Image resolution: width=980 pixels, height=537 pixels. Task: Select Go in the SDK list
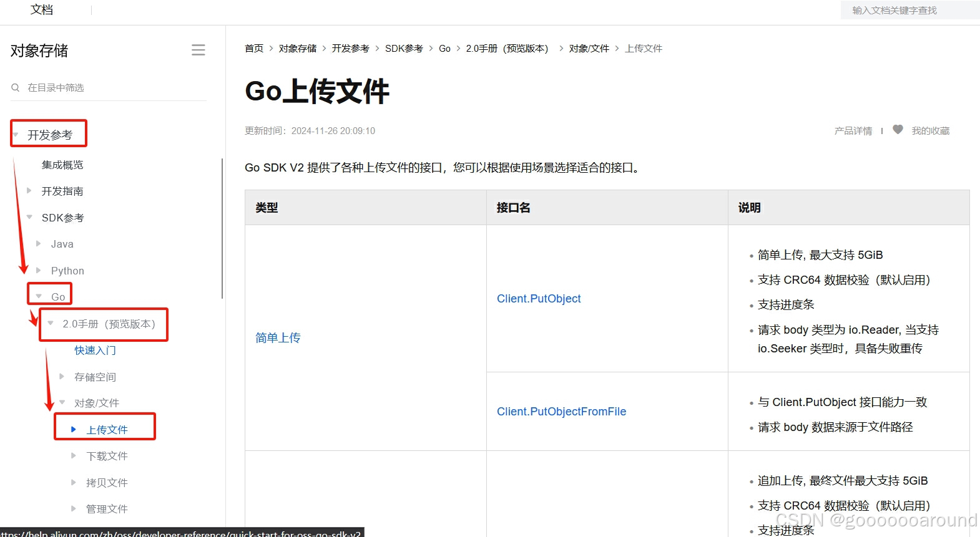point(58,297)
